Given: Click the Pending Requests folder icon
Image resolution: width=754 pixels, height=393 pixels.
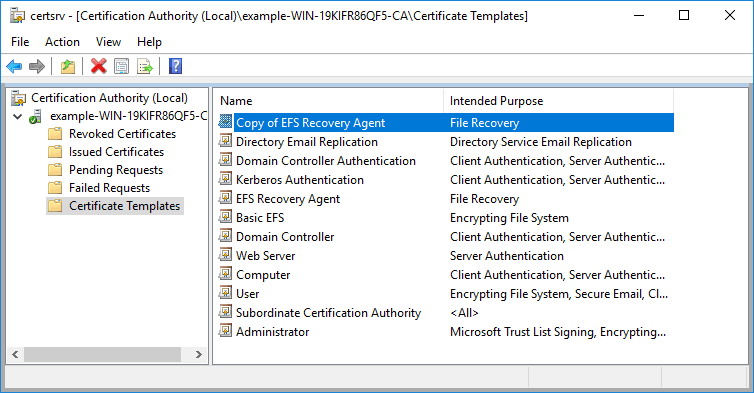Looking at the screenshot, I should [55, 170].
